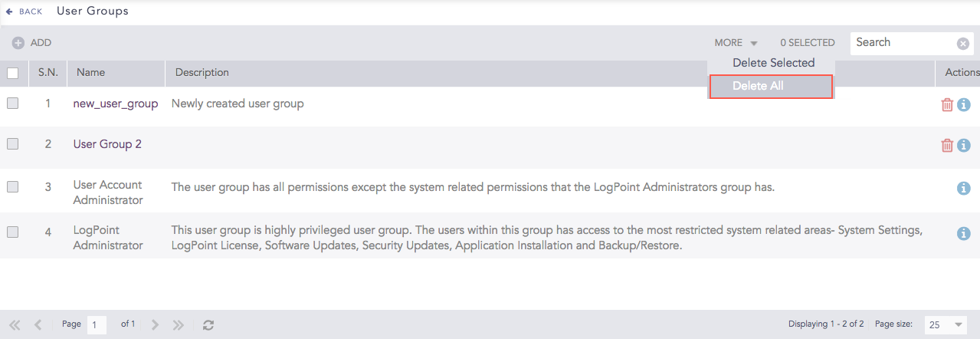Click trash icon for User Group 2
This screenshot has width=980, height=339.
(x=947, y=145)
